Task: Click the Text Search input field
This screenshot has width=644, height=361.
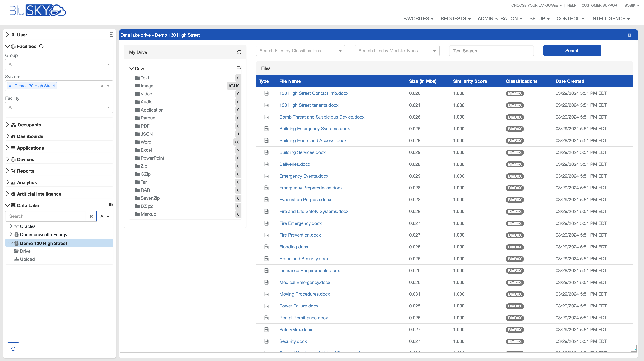Action: (x=491, y=51)
